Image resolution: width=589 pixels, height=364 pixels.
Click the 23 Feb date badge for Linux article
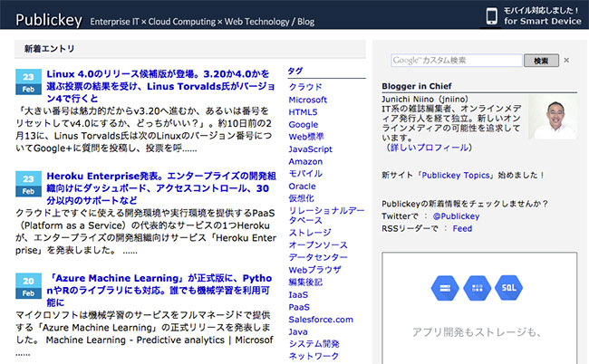[x=29, y=81]
